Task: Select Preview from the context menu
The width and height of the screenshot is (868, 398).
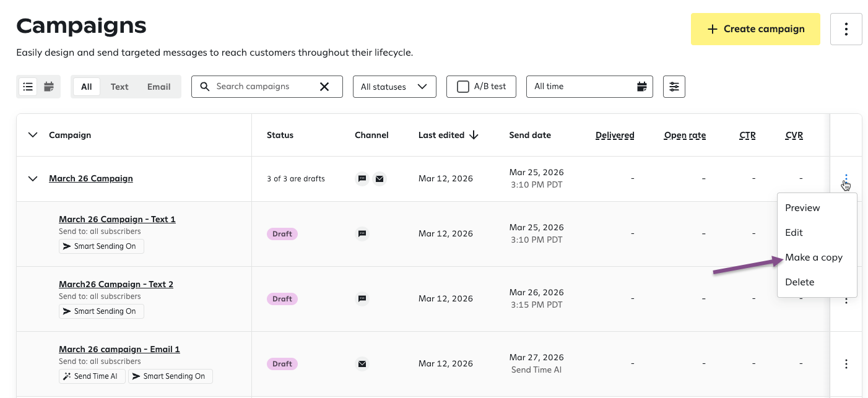Action: 802,208
